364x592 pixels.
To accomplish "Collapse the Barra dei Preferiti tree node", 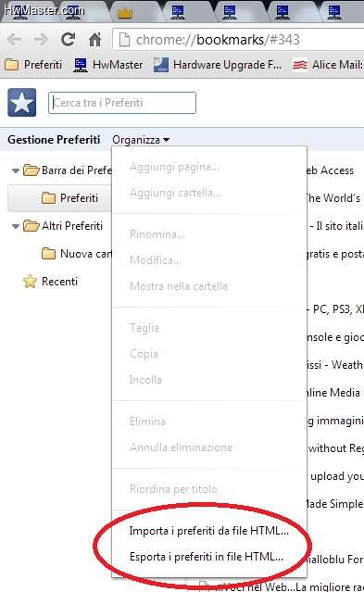I will tap(16, 170).
